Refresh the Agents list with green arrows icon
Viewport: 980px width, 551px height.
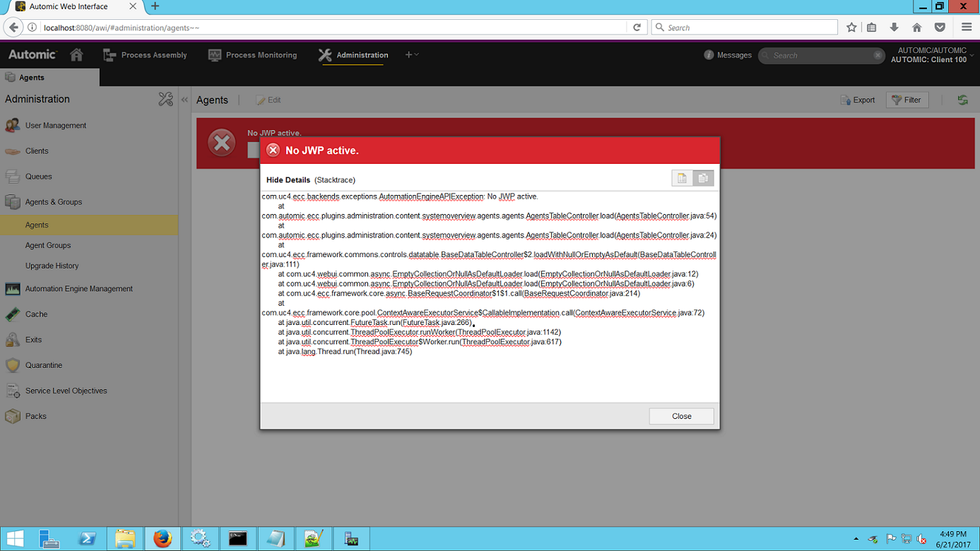[962, 100]
